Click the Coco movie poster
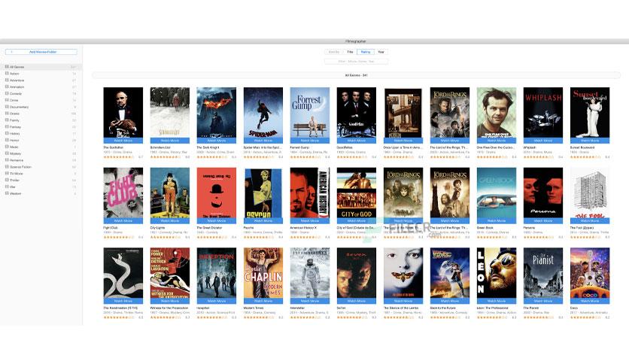Screen dimensions: 629x364 [x=590, y=273]
